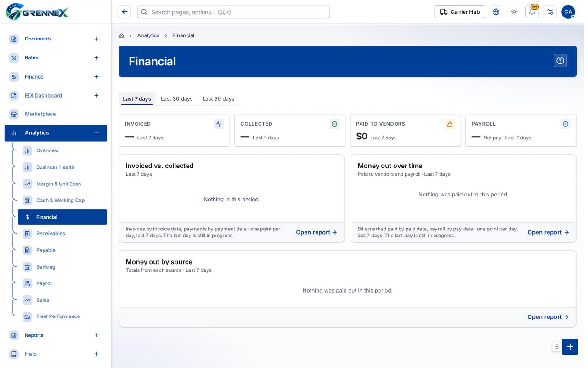
Task: Click the back arrow button
Action: pos(124,12)
